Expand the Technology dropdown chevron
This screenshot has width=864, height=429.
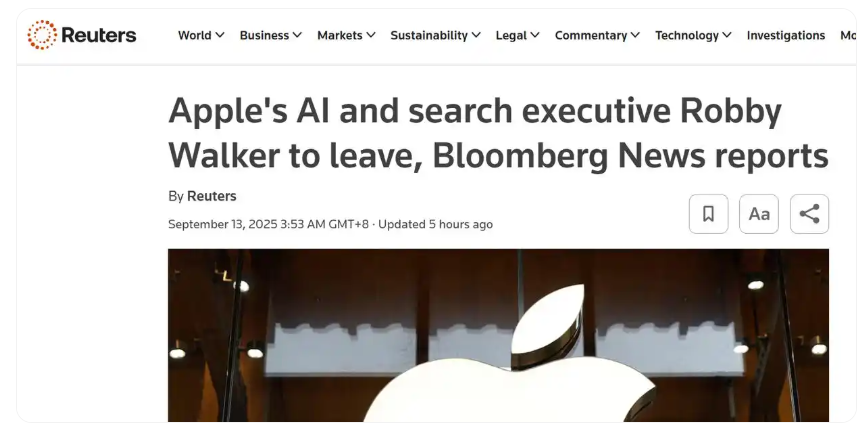click(x=726, y=35)
